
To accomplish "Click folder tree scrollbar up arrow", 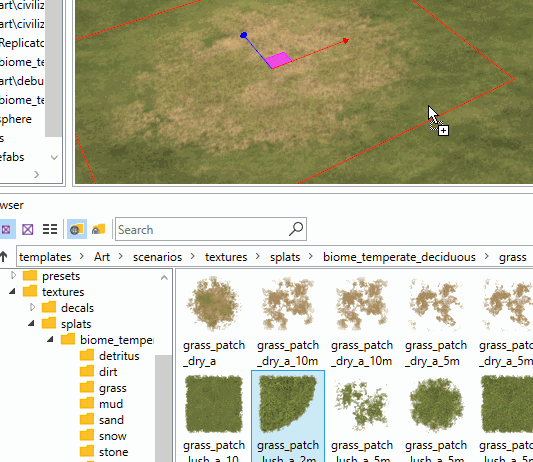I will pyautogui.click(x=164, y=278).
